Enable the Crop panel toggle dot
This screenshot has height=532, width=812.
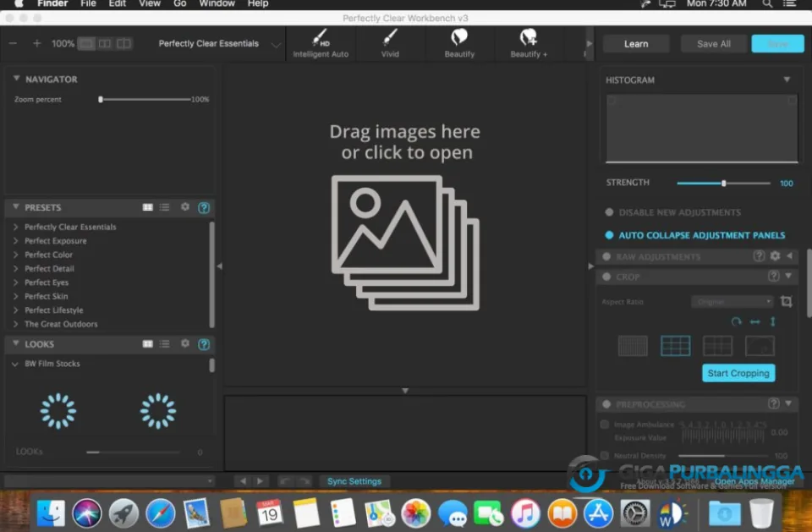pos(606,277)
